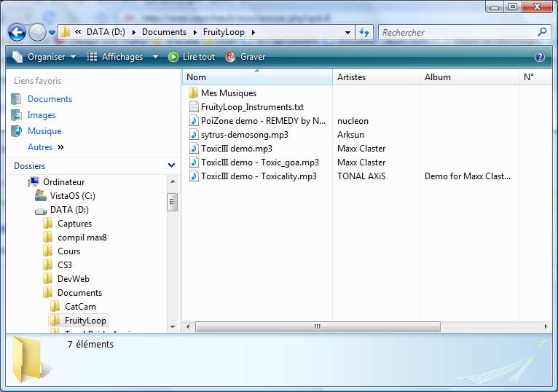Click the nucleon artist cell
Viewport: 558px width, 392px height.
(353, 121)
